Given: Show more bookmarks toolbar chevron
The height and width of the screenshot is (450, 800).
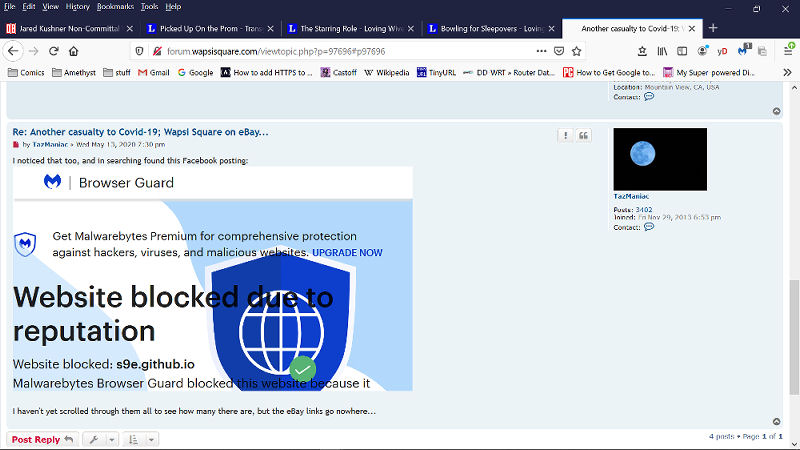Looking at the screenshot, I should [787, 72].
